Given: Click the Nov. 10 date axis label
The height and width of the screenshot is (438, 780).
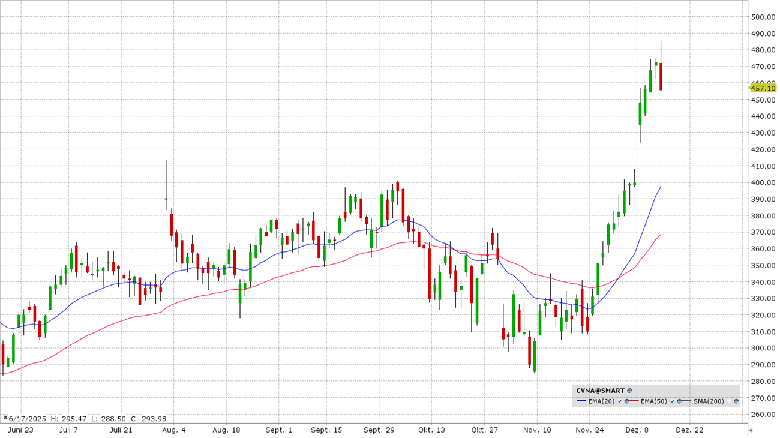Looking at the screenshot, I should pyautogui.click(x=537, y=430).
